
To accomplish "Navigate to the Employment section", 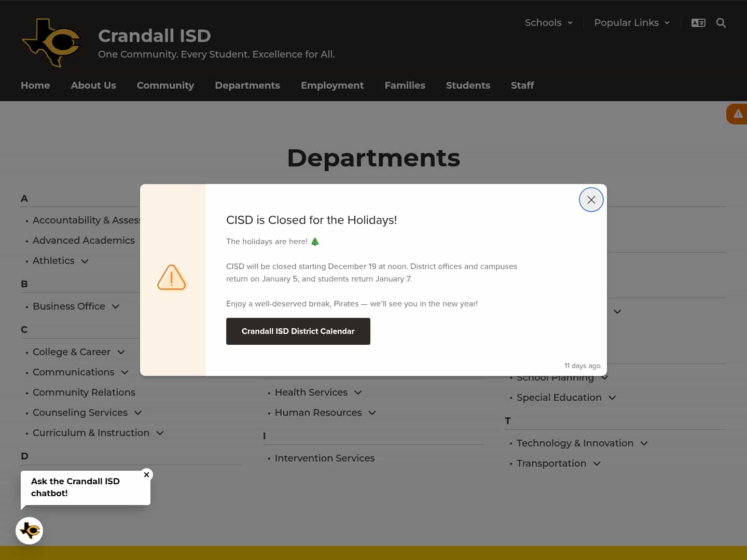I will click(x=332, y=86).
